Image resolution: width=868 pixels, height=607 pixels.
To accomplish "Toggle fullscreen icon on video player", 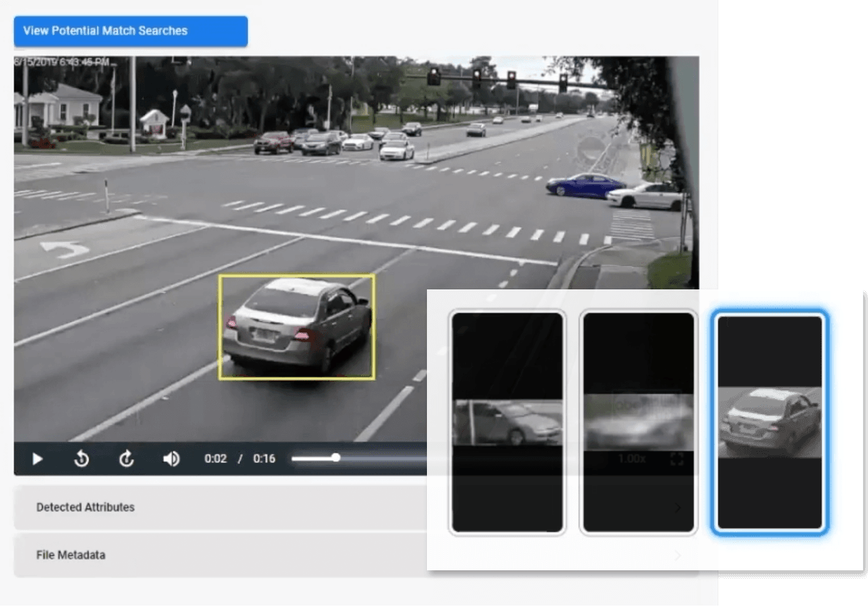I will point(676,459).
